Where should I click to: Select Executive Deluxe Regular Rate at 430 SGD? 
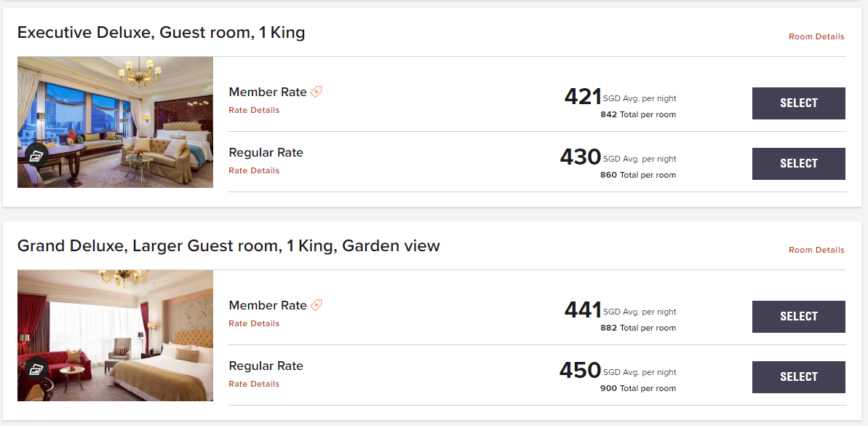(798, 164)
